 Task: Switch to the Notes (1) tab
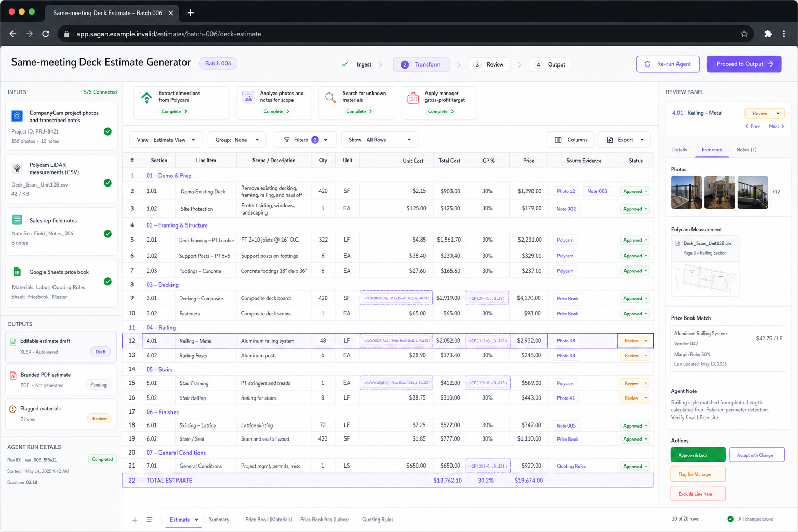click(x=747, y=150)
